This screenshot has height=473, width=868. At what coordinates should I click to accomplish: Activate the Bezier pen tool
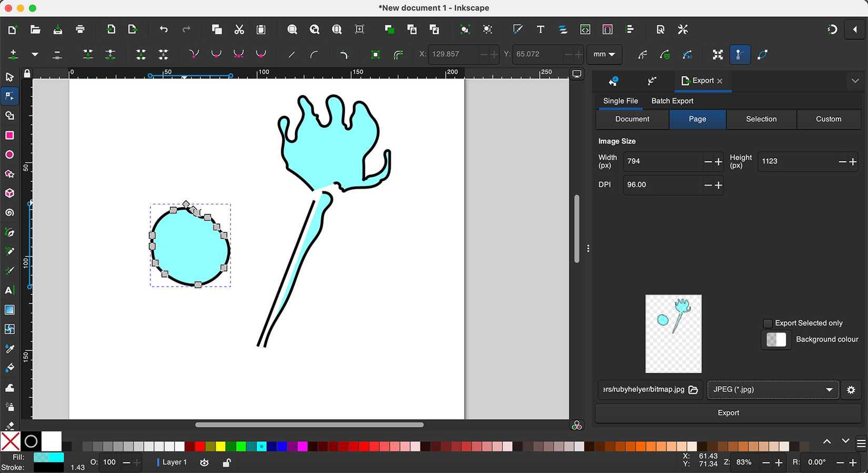click(x=9, y=232)
